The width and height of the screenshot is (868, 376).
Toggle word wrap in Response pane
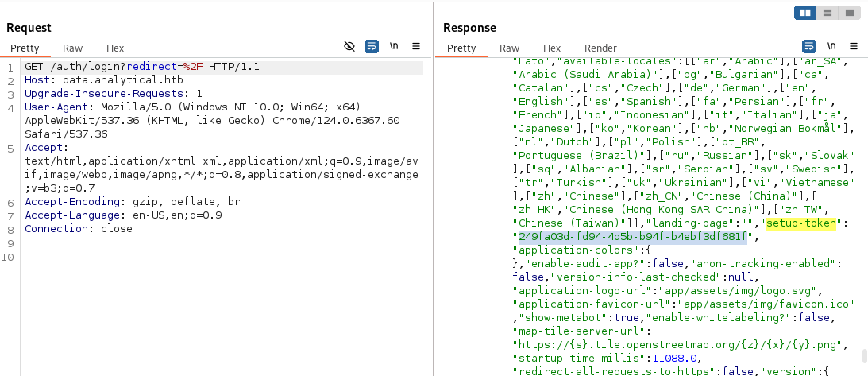(808, 47)
